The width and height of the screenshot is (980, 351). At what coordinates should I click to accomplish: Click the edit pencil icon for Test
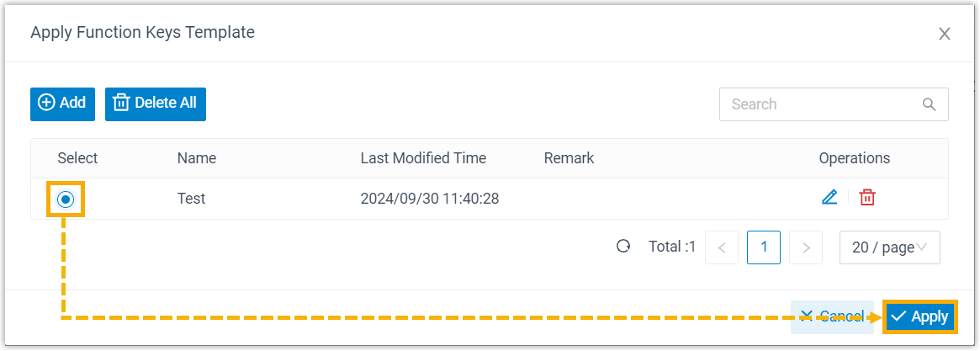829,198
